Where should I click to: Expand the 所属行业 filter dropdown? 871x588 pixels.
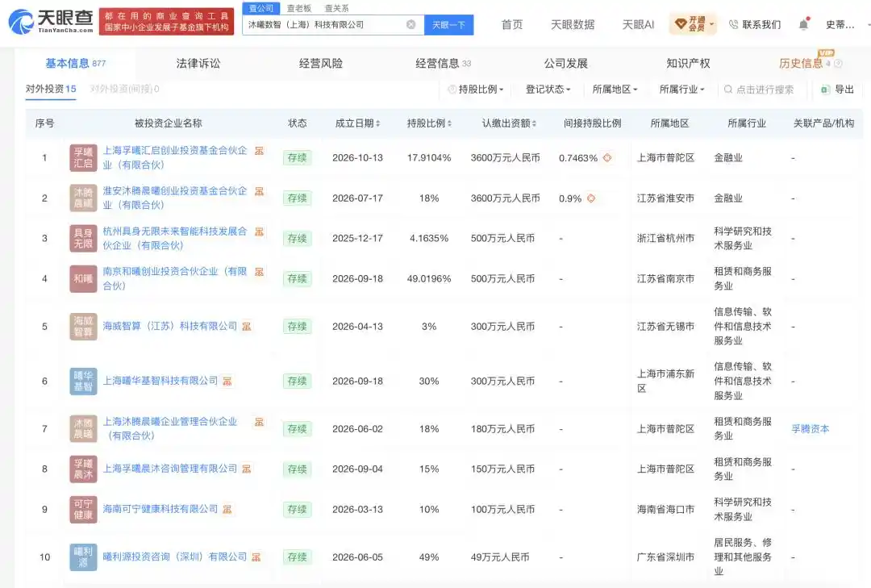tap(681, 90)
